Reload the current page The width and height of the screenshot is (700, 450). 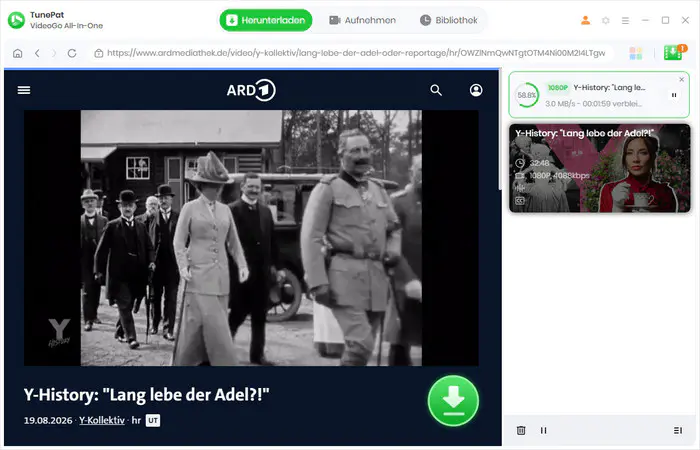click(x=72, y=54)
